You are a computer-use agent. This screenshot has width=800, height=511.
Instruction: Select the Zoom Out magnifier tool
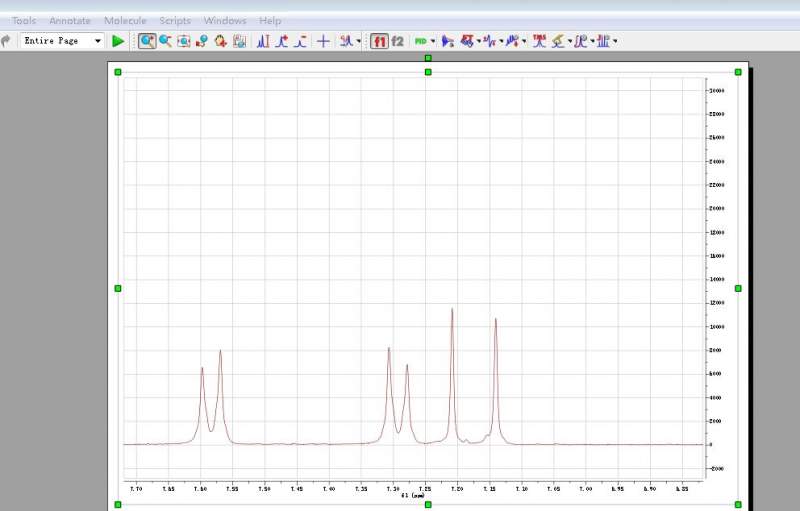click(165, 41)
